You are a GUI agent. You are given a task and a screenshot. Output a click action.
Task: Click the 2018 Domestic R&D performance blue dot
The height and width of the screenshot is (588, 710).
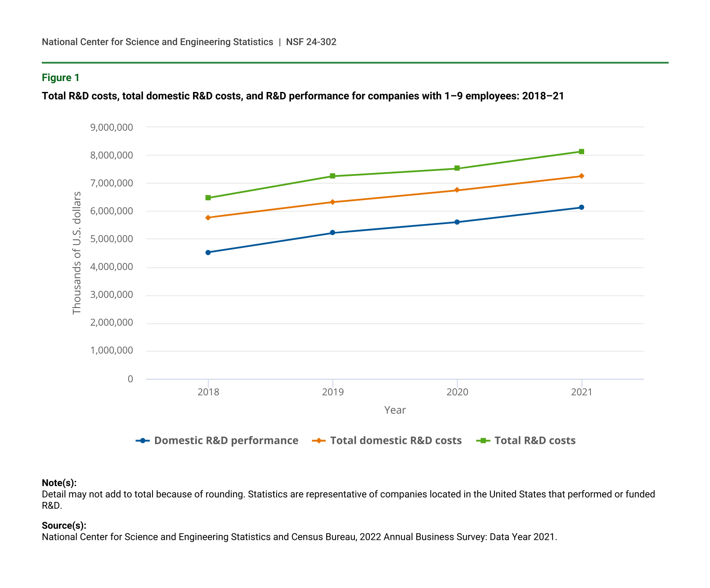point(208,252)
